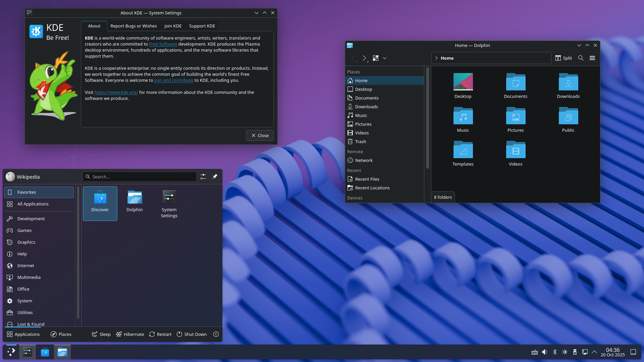The height and width of the screenshot is (362, 644).
Task: Click the virtual keyboard tray icon
Action: pos(535,352)
